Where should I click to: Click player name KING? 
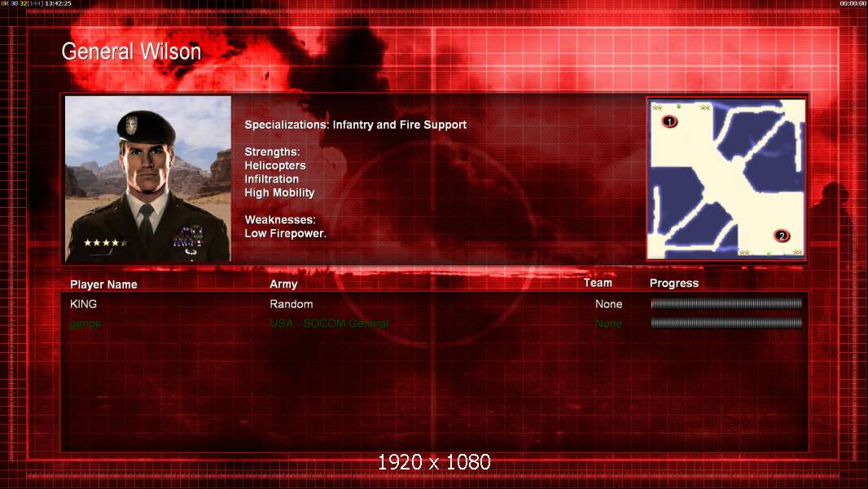(x=84, y=304)
